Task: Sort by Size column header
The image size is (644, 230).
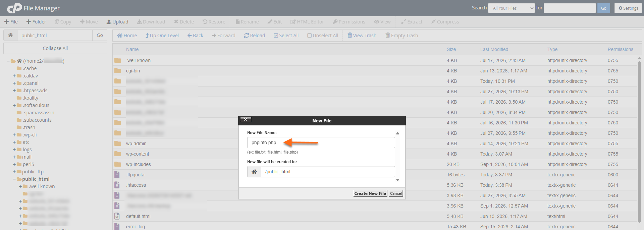Action: tap(451, 49)
